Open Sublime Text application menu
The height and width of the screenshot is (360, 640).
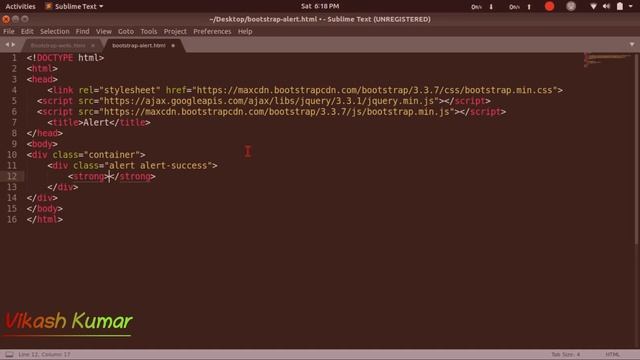click(74, 6)
